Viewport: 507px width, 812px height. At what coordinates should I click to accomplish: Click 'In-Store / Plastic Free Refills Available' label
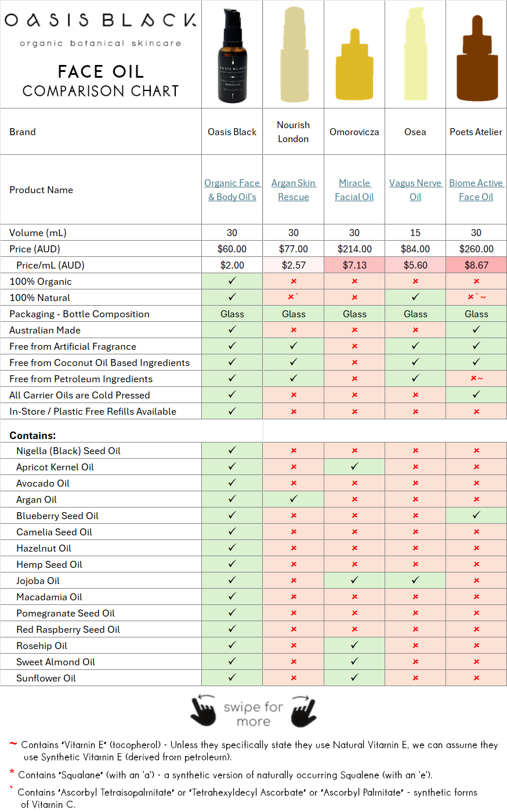(x=93, y=411)
